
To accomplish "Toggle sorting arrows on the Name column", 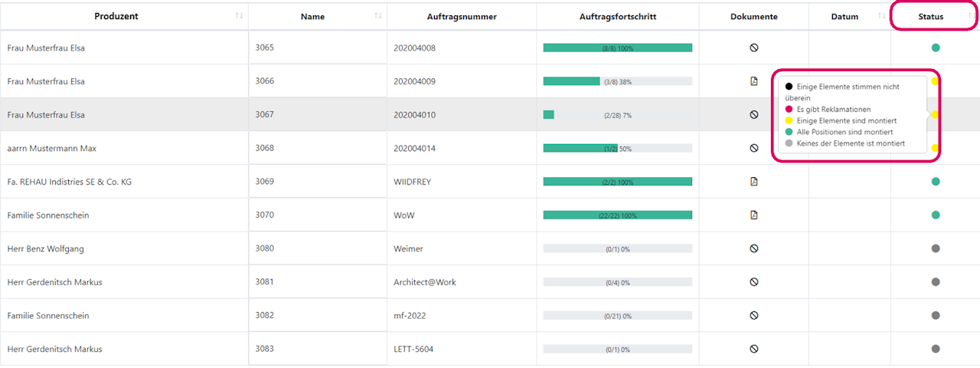I will click(377, 16).
